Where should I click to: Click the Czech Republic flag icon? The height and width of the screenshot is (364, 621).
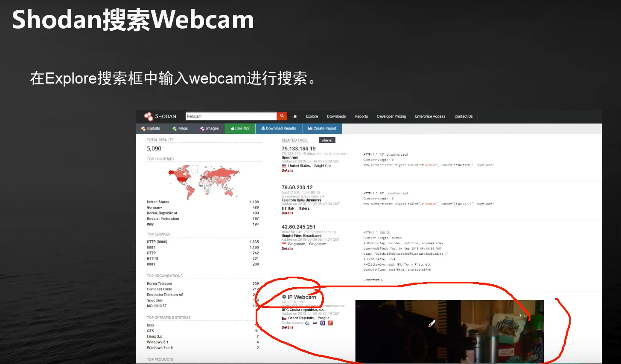pyautogui.click(x=284, y=318)
